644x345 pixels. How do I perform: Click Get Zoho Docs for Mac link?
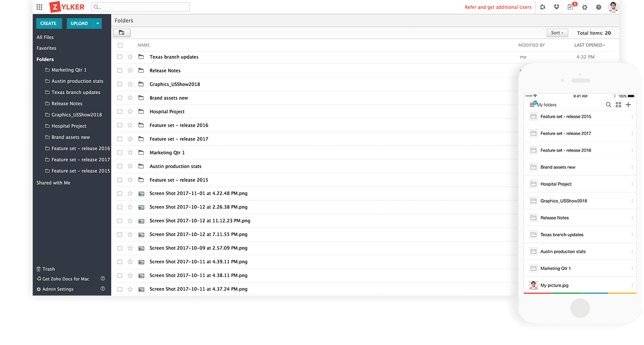[63, 279]
